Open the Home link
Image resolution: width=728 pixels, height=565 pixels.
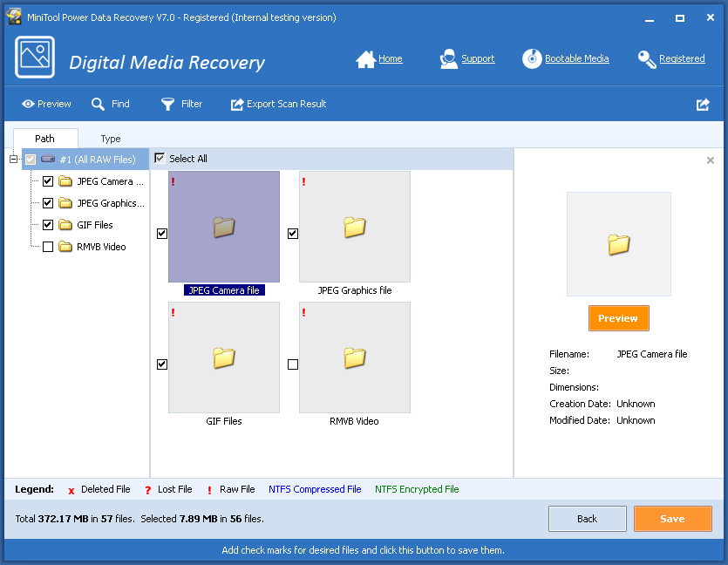(x=391, y=58)
